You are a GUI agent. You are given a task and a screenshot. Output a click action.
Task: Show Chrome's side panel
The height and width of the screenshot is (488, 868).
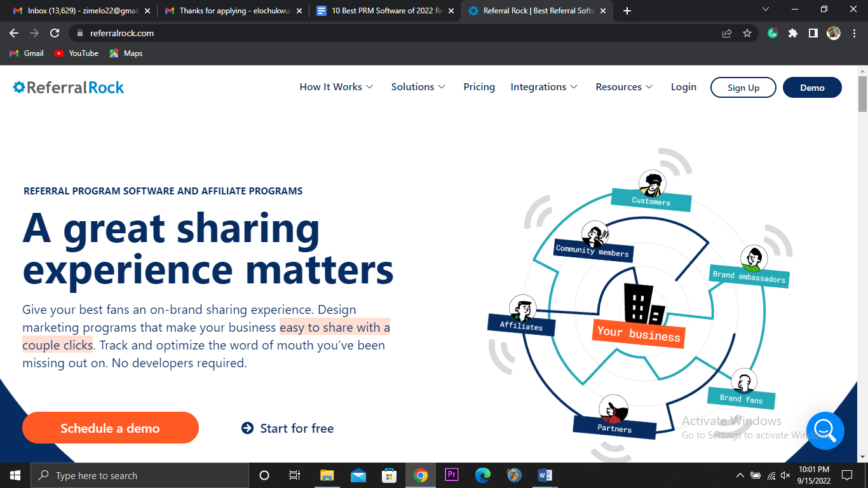813,33
